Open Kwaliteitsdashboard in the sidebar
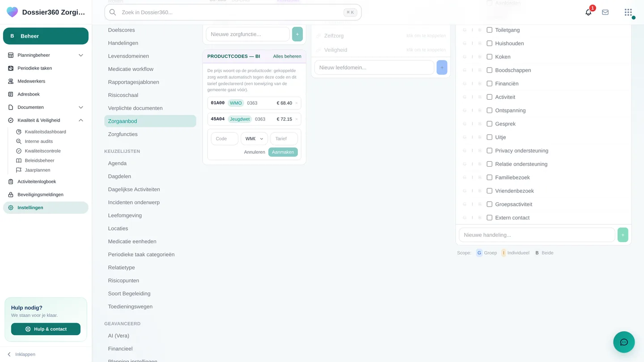 (x=45, y=132)
